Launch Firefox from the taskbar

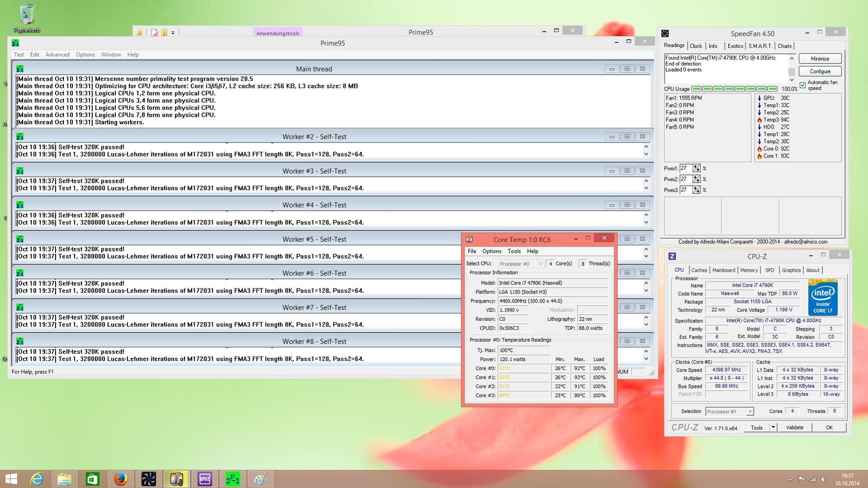pos(120,479)
